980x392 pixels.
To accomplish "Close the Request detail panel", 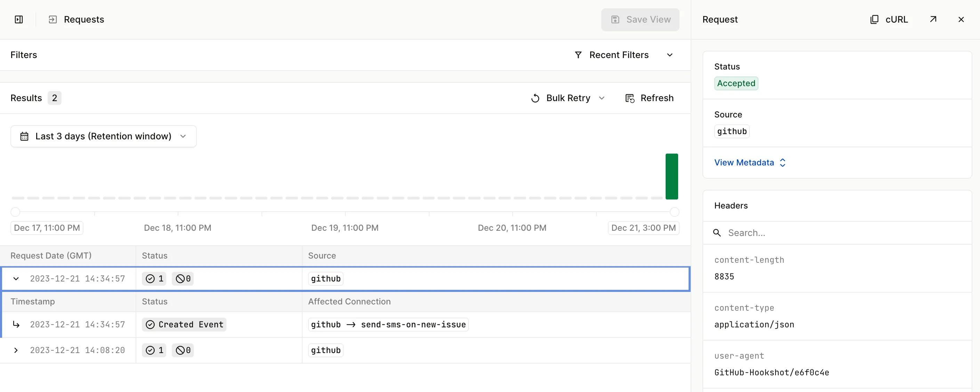I will click(961, 19).
